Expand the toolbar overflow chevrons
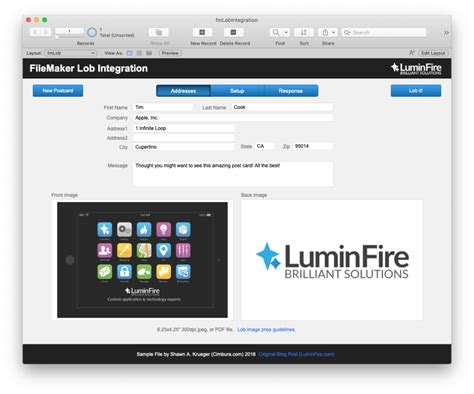 click(x=446, y=32)
